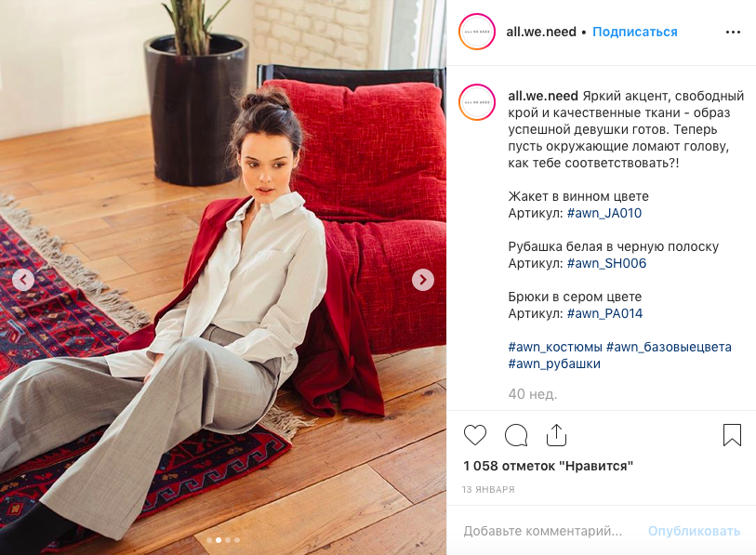Screen dimensions: 756x555
Task: Go to the previous carousel photo
Action: [23, 280]
